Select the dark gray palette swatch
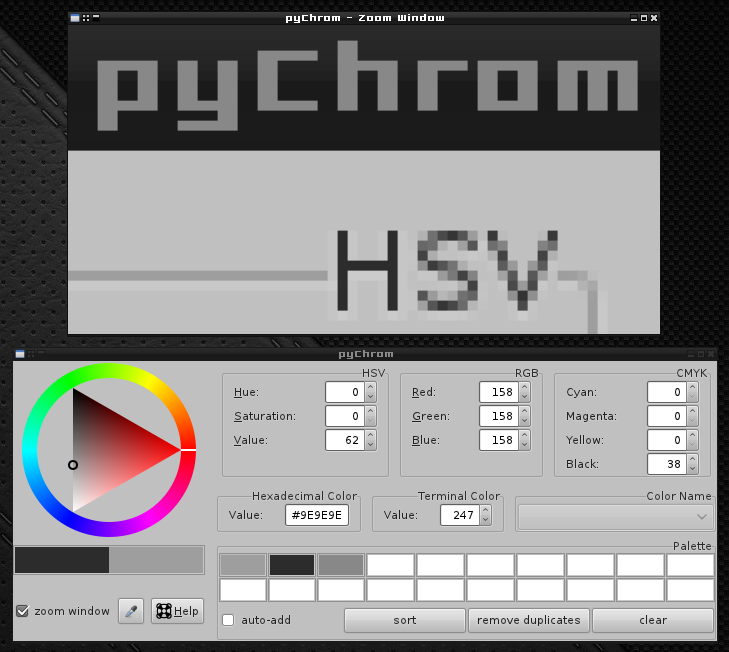Viewport: 729px width, 652px height. point(292,565)
